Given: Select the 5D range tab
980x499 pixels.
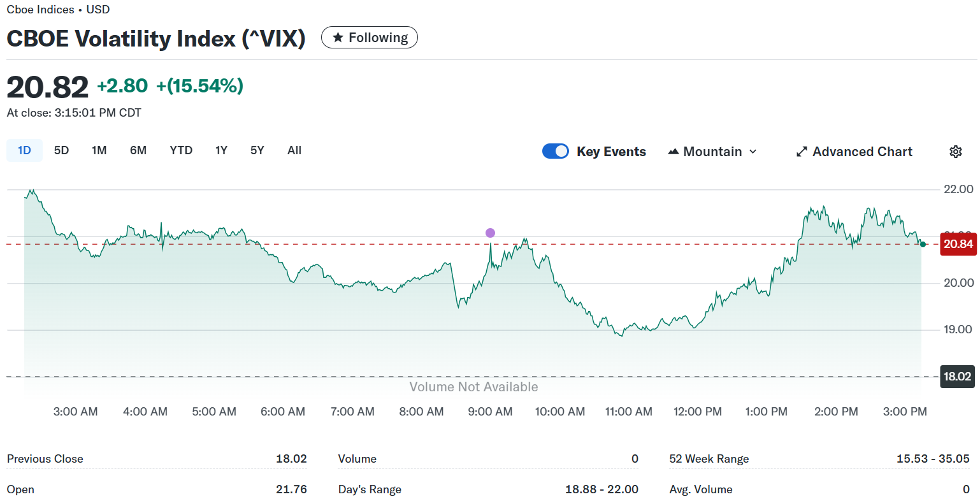Looking at the screenshot, I should 61,150.
